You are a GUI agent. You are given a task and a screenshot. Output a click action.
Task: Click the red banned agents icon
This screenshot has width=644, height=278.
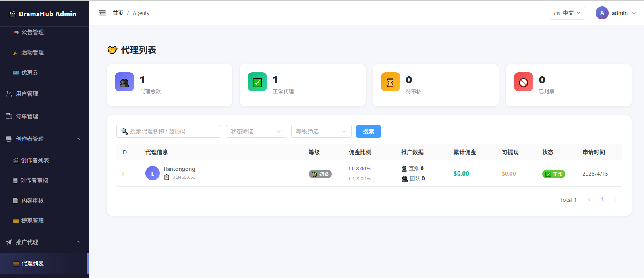coord(524,82)
